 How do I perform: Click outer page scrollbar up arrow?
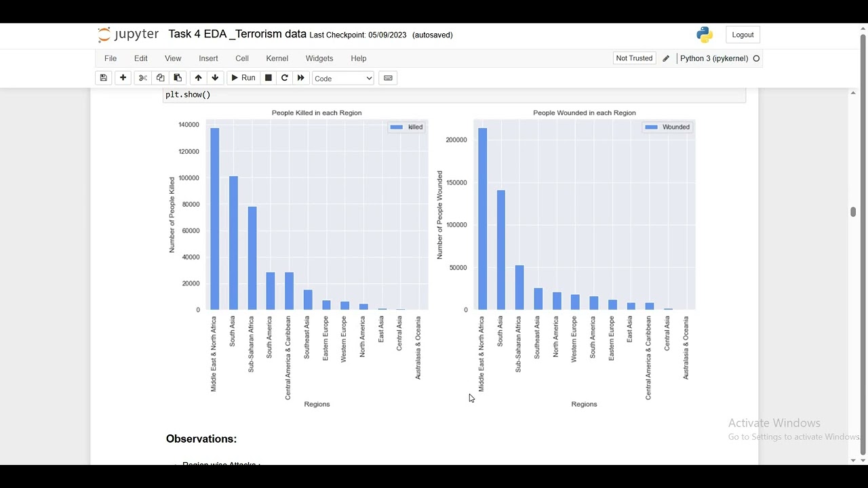(x=863, y=28)
